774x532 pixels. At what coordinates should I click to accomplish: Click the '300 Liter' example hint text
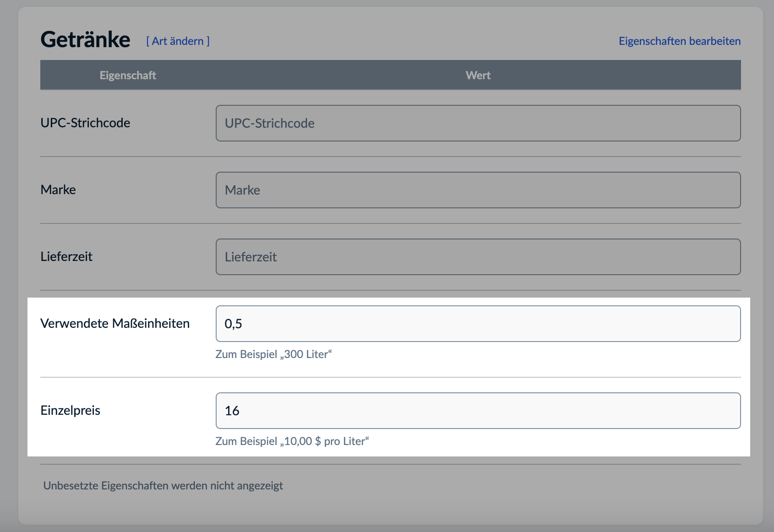click(273, 354)
